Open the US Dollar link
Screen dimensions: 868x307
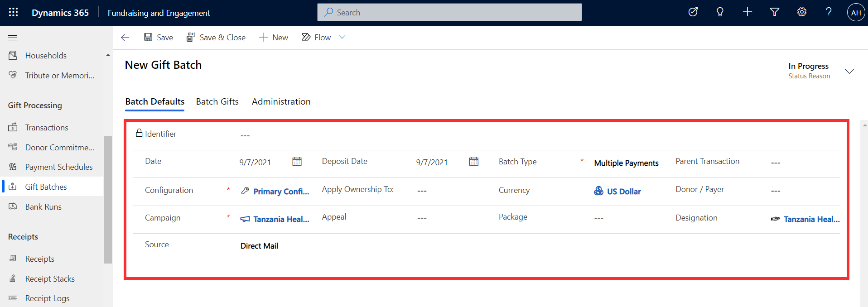tap(624, 192)
